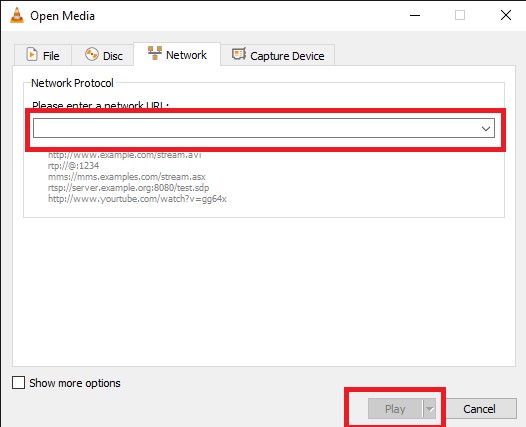
Task: Open the Play button's dropdown arrow
Action: [x=429, y=409]
